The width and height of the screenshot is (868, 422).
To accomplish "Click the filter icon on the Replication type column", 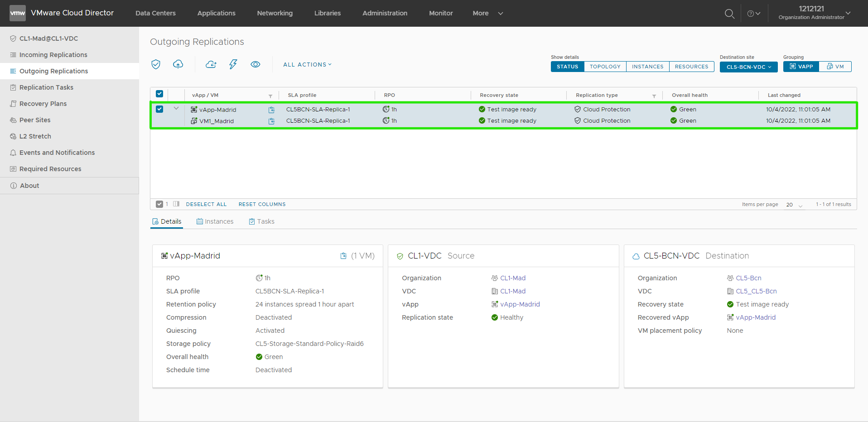I will [654, 96].
